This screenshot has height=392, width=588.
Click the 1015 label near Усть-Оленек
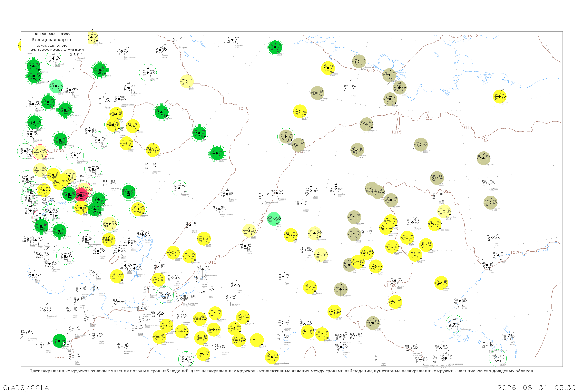370,70
